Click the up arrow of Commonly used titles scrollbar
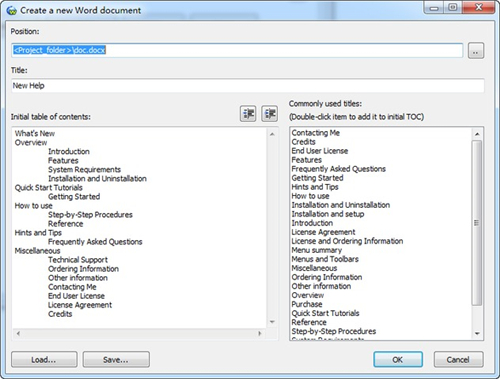This screenshot has height=379, width=500. point(477,134)
